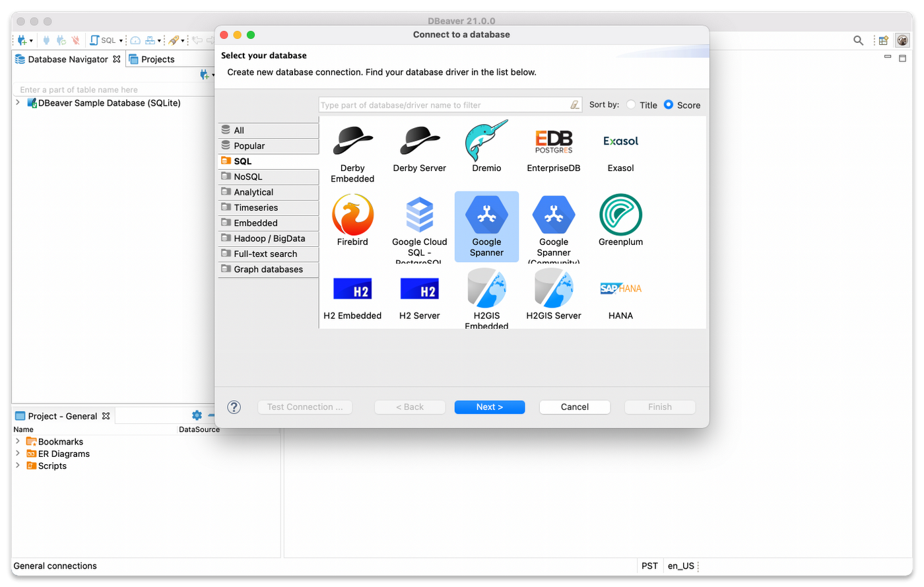
Task: Select the H2 Server driver
Action: [420, 296]
